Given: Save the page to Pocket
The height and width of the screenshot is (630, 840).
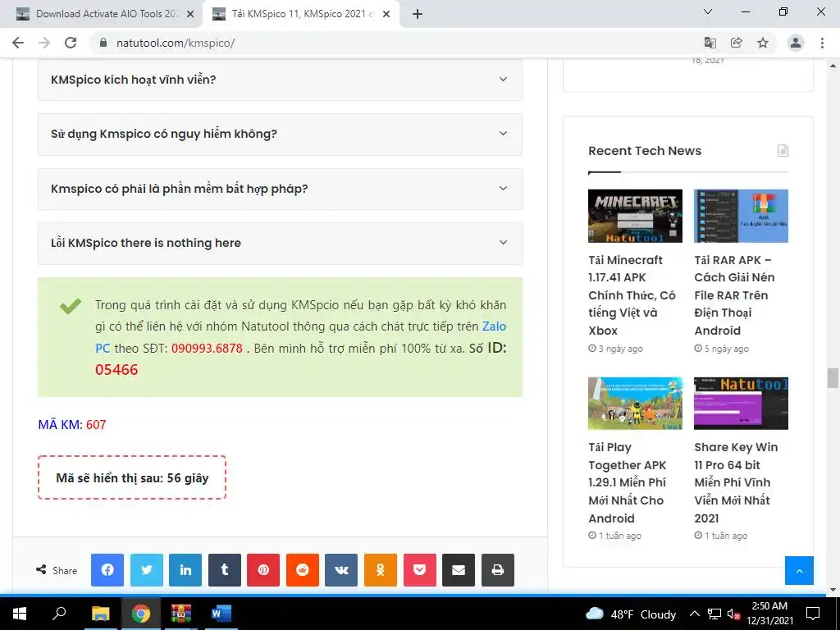Looking at the screenshot, I should [419, 570].
